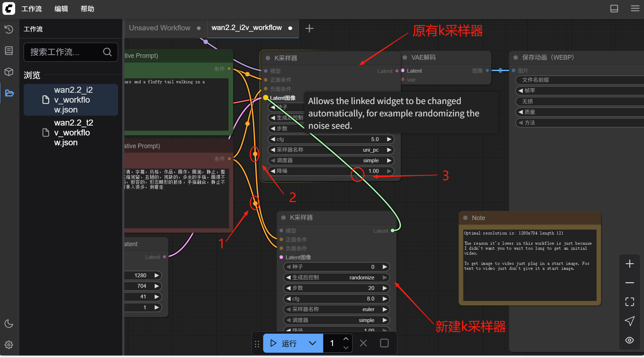Image resolution: width=644 pixels, height=358 pixels.
Task: Toggle link visibility eye icon
Action: tap(629, 340)
